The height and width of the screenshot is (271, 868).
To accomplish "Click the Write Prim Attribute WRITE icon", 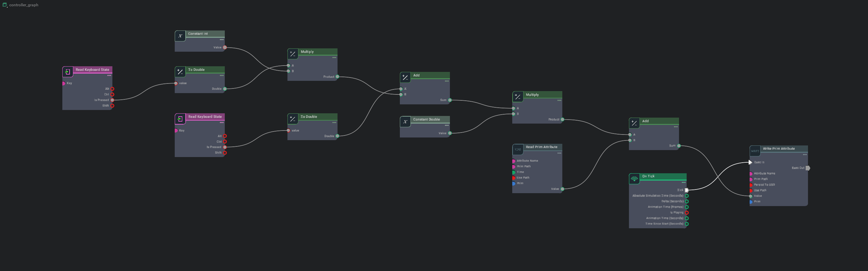I will coord(755,151).
